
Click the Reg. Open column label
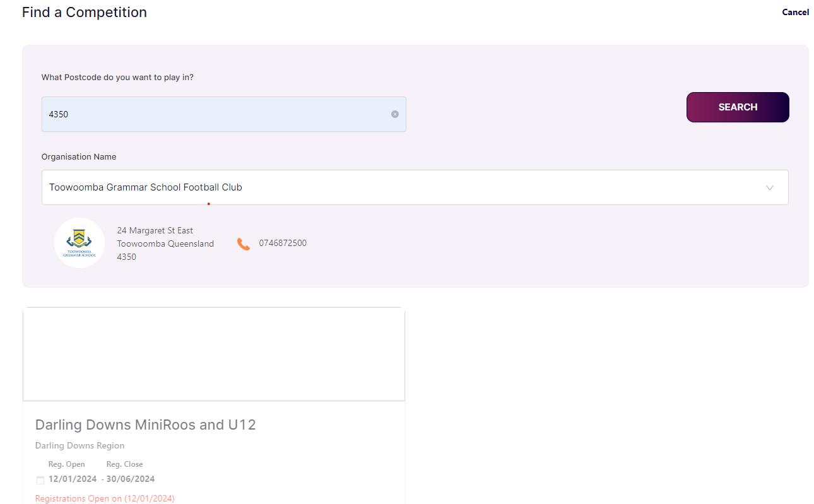pyautogui.click(x=66, y=464)
